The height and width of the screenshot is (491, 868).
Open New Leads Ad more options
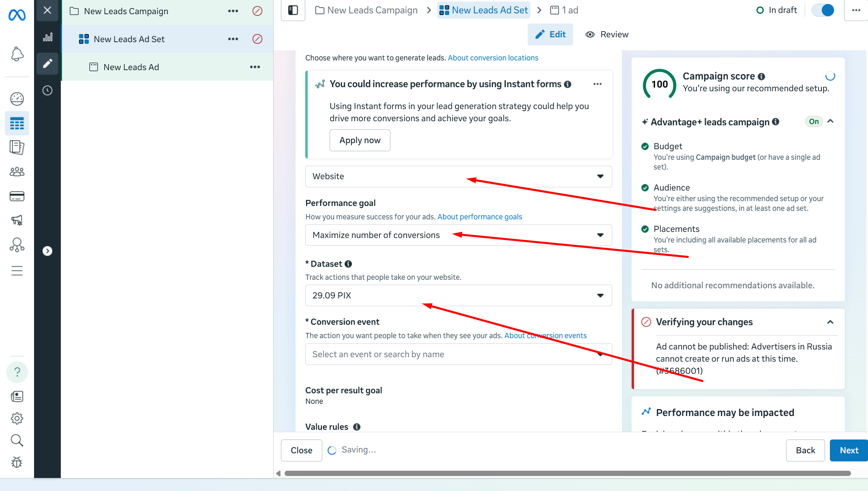coord(255,67)
